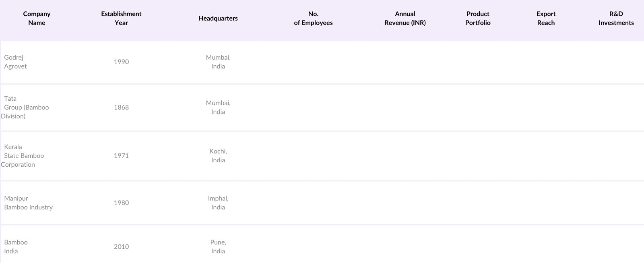Click the 1868 establishment year cell
This screenshot has height=263, width=644.
click(121, 108)
